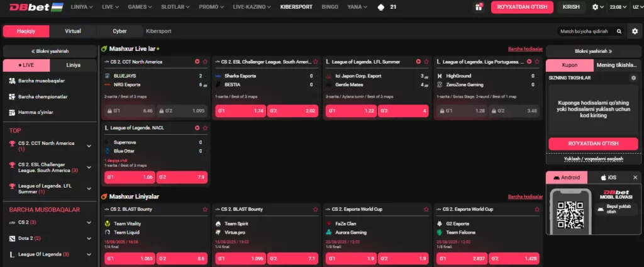Open Barcha hodisalar link for Mashxur Liniyalar
The height and width of the screenshot is (267, 644).
pos(525,196)
